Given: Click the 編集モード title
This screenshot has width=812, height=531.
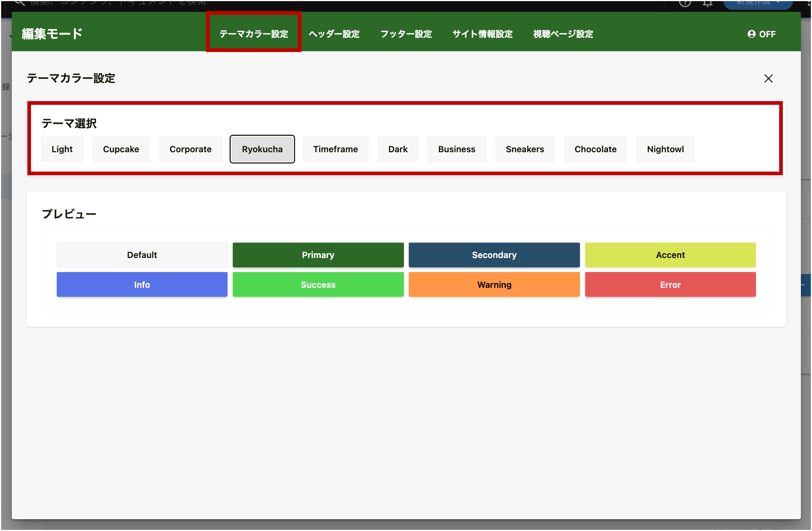Looking at the screenshot, I should 52,34.
